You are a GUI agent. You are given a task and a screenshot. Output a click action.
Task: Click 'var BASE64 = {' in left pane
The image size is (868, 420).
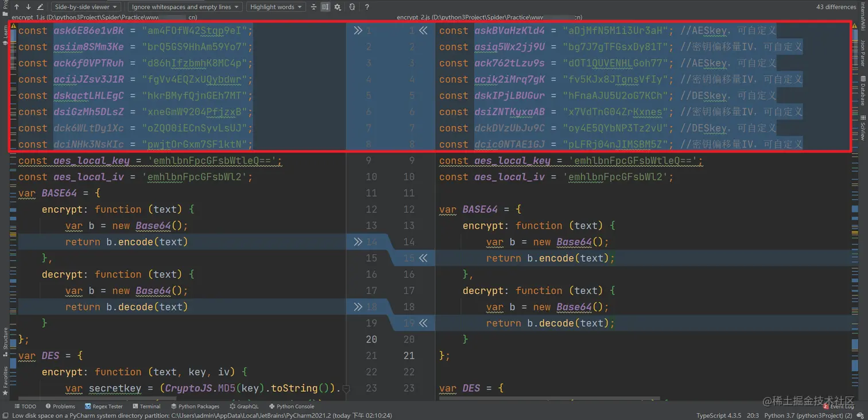click(60, 193)
